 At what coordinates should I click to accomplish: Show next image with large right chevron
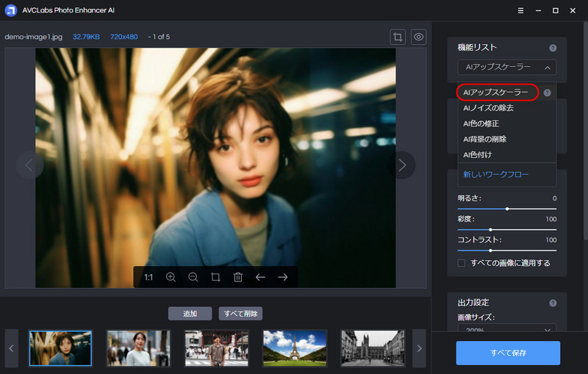(402, 165)
